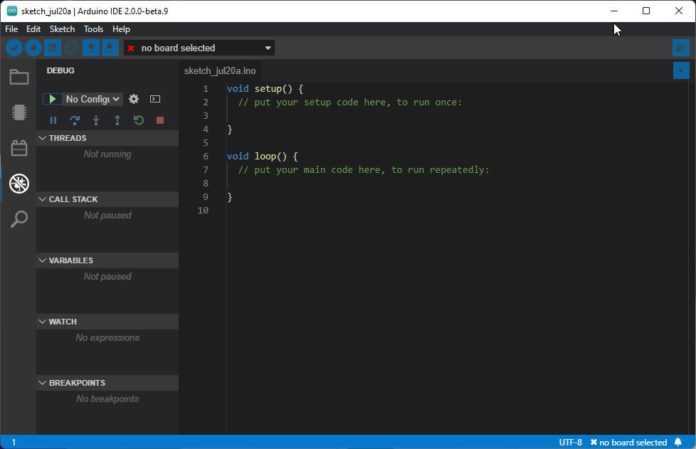Start debugging with the green play button

click(50, 99)
